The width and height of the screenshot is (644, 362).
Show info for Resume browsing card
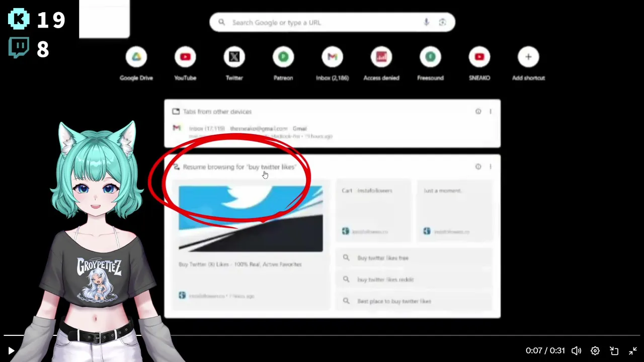click(x=478, y=166)
